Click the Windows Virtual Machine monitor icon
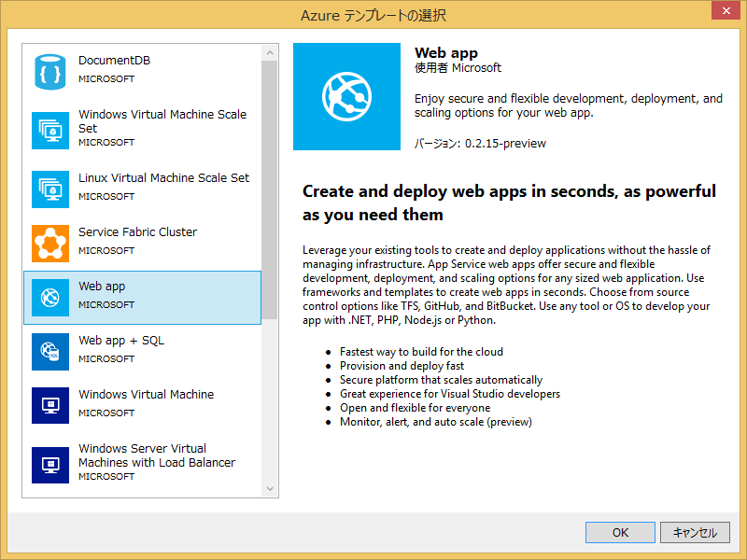Image resolution: width=747 pixels, height=560 pixels. click(x=50, y=406)
